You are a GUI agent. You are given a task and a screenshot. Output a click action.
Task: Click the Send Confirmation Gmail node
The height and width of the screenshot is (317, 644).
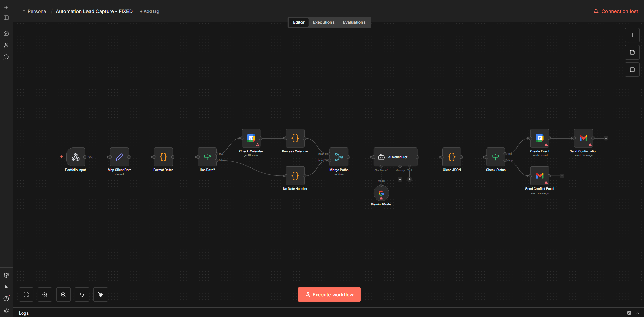[583, 138]
